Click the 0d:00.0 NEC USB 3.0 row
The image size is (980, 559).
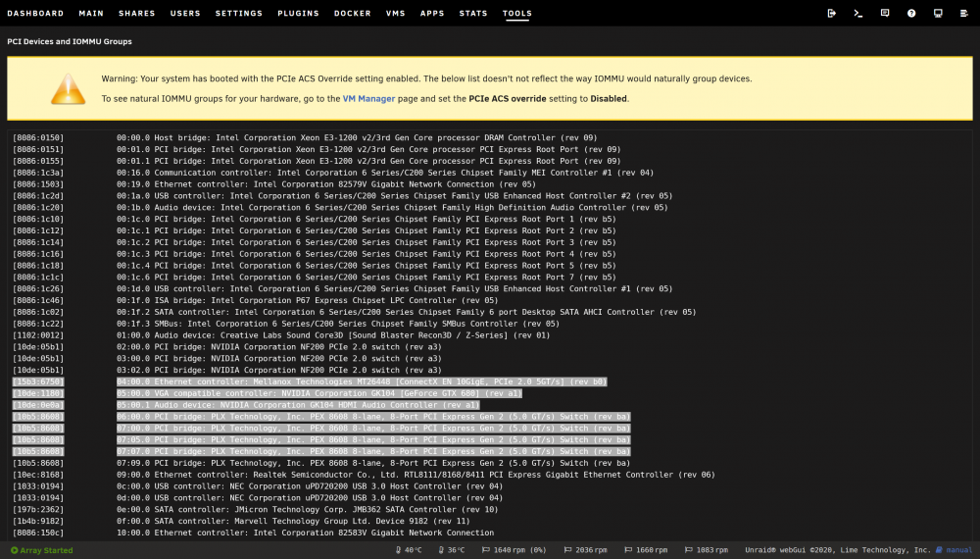pyautogui.click(x=258, y=498)
